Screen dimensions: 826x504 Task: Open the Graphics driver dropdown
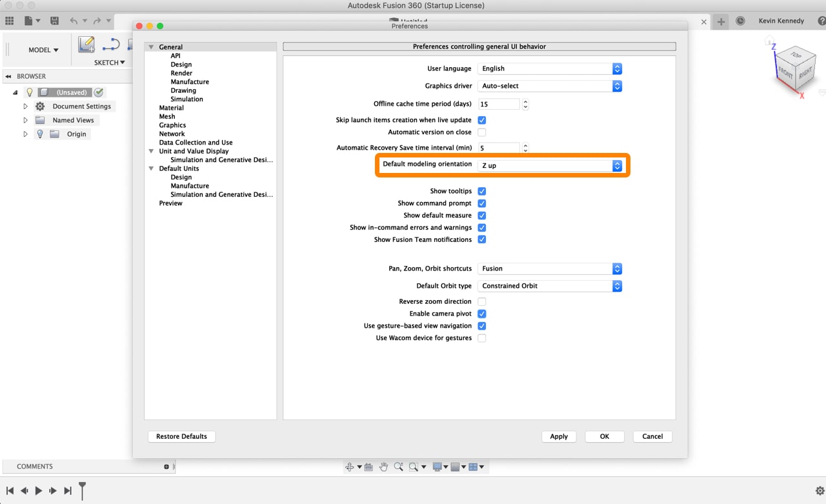point(550,86)
